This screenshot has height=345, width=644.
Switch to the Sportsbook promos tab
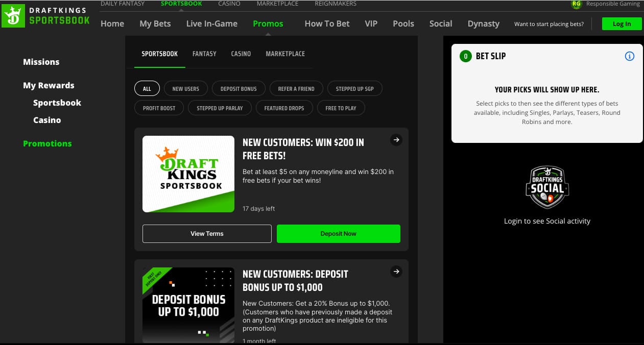pos(160,54)
